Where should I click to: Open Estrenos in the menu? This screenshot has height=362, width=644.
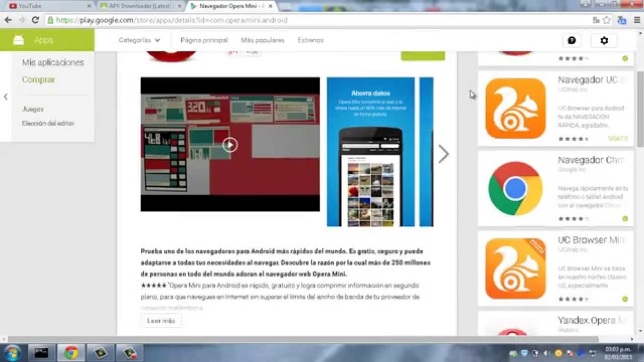click(310, 40)
